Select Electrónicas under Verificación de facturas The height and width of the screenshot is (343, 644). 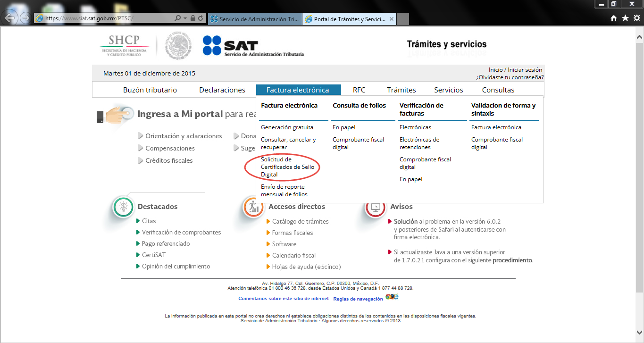point(415,127)
